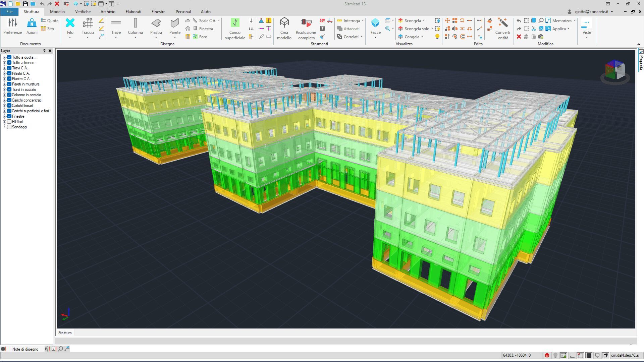Image resolution: width=644 pixels, height=362 pixels.
Task: Enable the Sondaggi layer checkbox
Action: 9,127
